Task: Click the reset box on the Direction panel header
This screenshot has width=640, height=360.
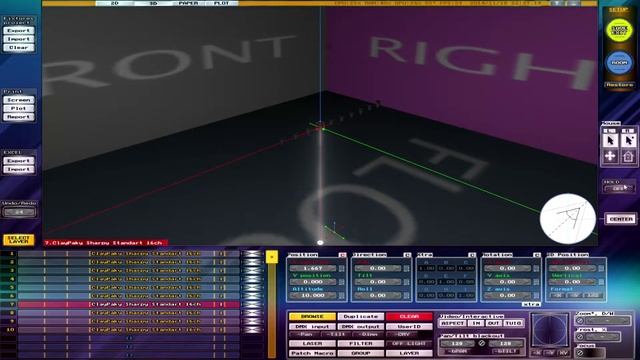Action: coord(407,255)
